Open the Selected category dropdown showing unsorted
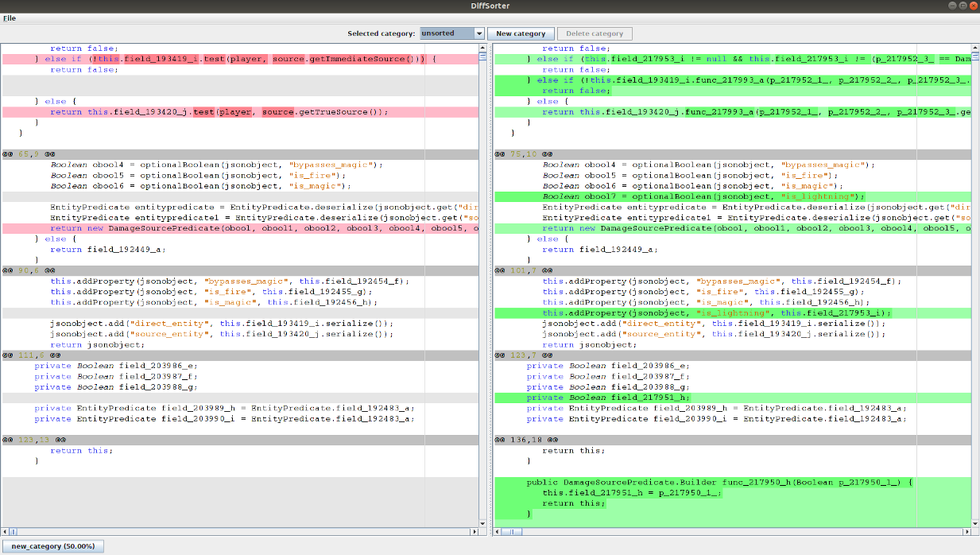 [x=451, y=33]
